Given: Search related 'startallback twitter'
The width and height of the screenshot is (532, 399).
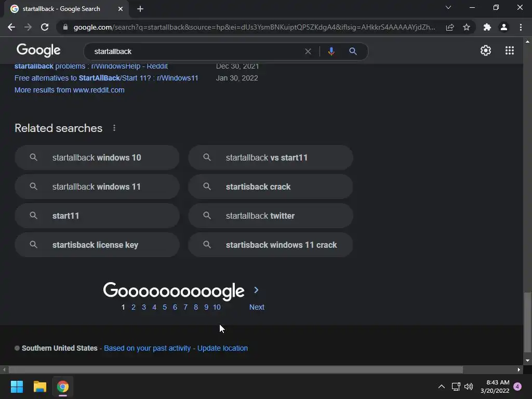Looking at the screenshot, I should (x=270, y=216).
